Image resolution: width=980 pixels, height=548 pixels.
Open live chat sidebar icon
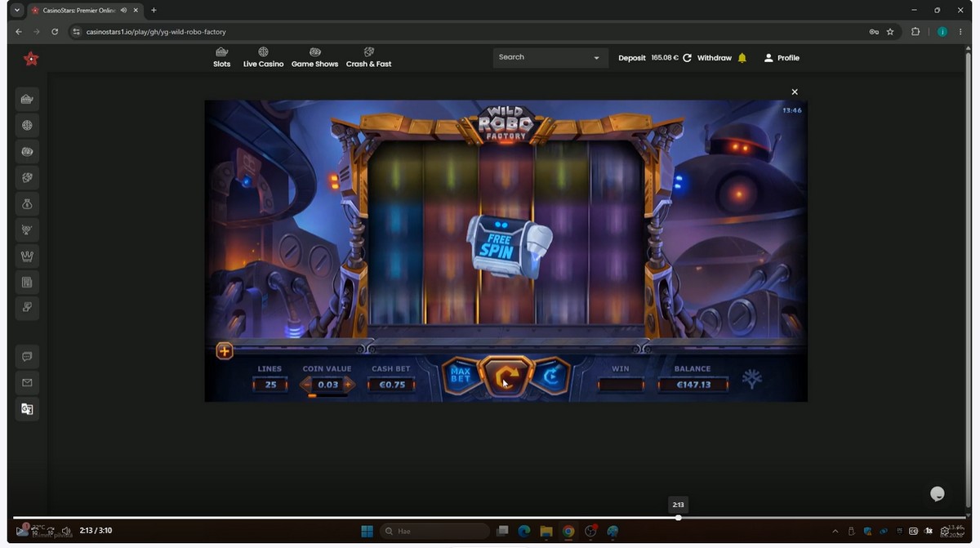(x=27, y=357)
